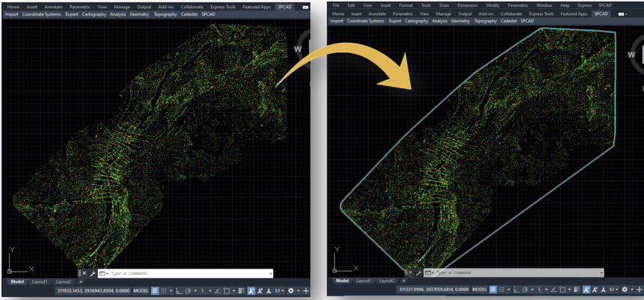Open annotation scale 1:1 dropdown in left window
Image resolution: width=644 pixels, height=300 pixels.
(279, 290)
